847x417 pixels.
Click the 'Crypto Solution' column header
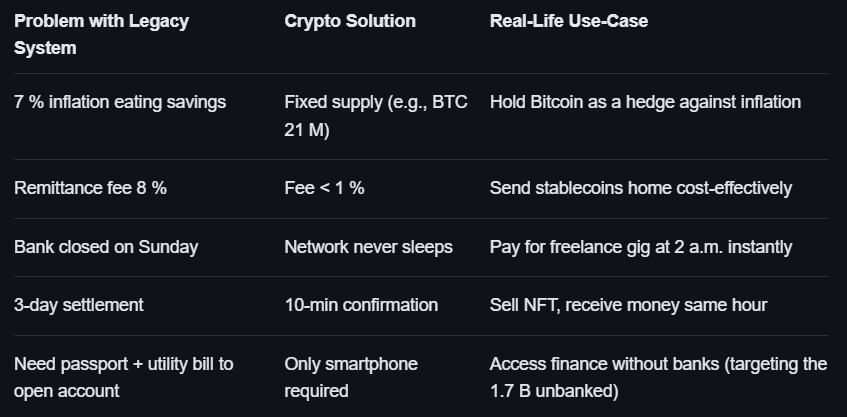click(350, 21)
